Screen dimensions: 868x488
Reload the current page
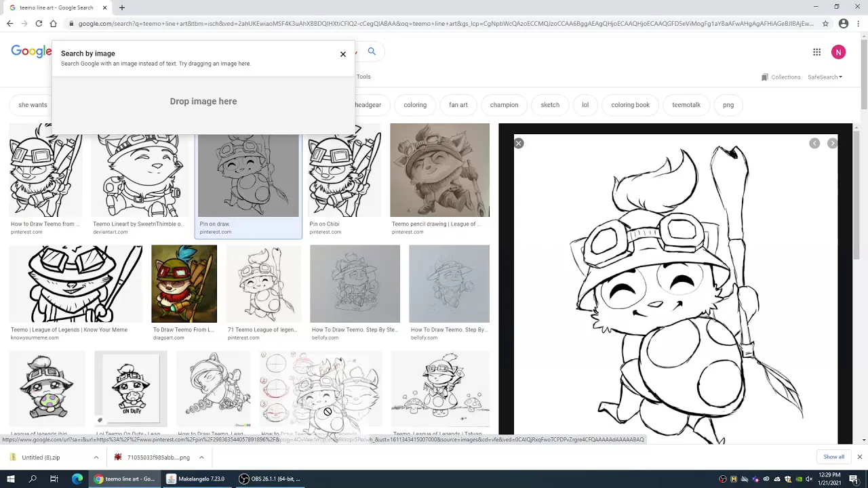point(39,24)
